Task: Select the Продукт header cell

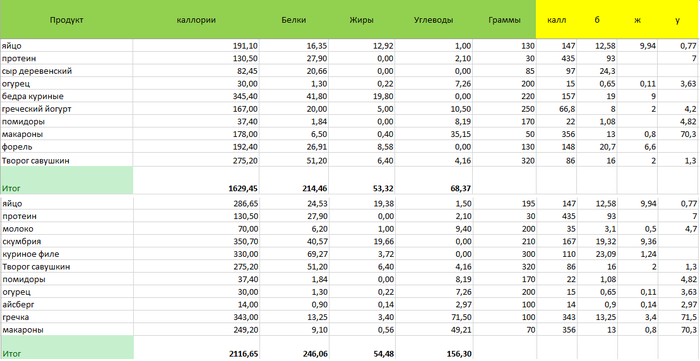Action: [x=67, y=20]
